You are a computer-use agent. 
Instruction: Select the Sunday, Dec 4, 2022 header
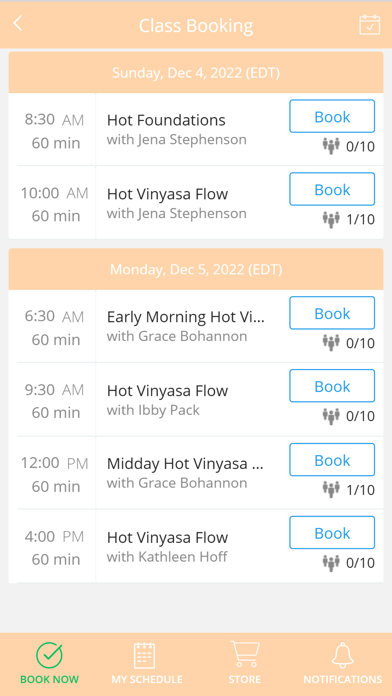coord(196,72)
